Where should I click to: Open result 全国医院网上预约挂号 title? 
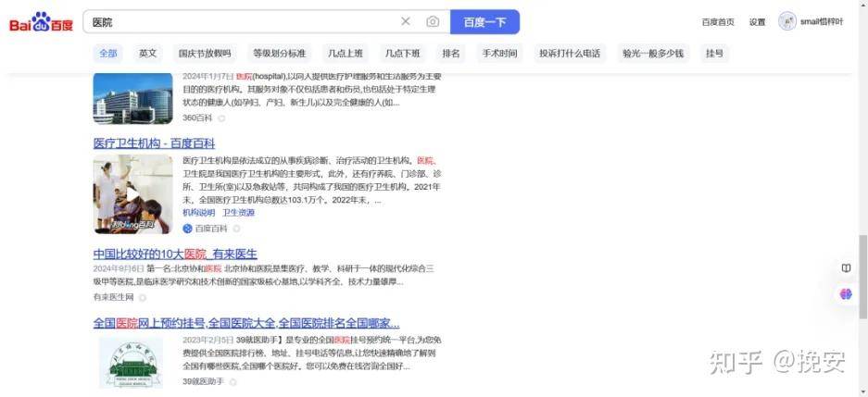click(x=246, y=324)
